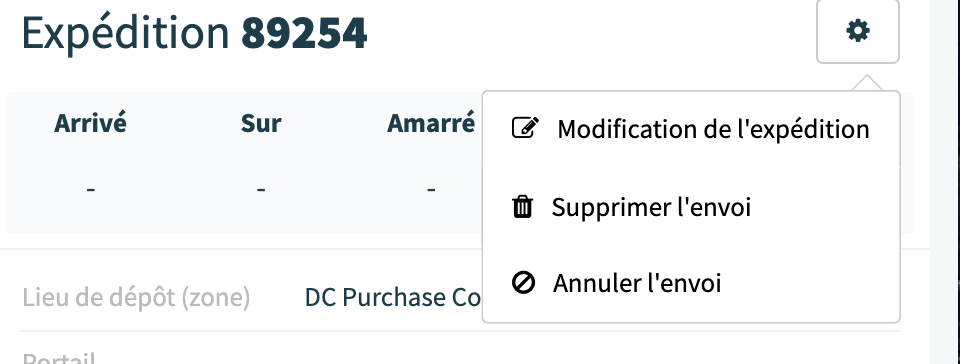
Task: Click the dropdown pointer arrow below gear button
Action: coord(867,83)
